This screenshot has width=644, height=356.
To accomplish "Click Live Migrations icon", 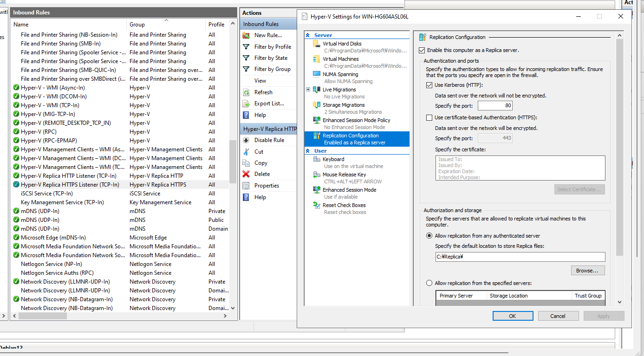I will coord(317,90).
